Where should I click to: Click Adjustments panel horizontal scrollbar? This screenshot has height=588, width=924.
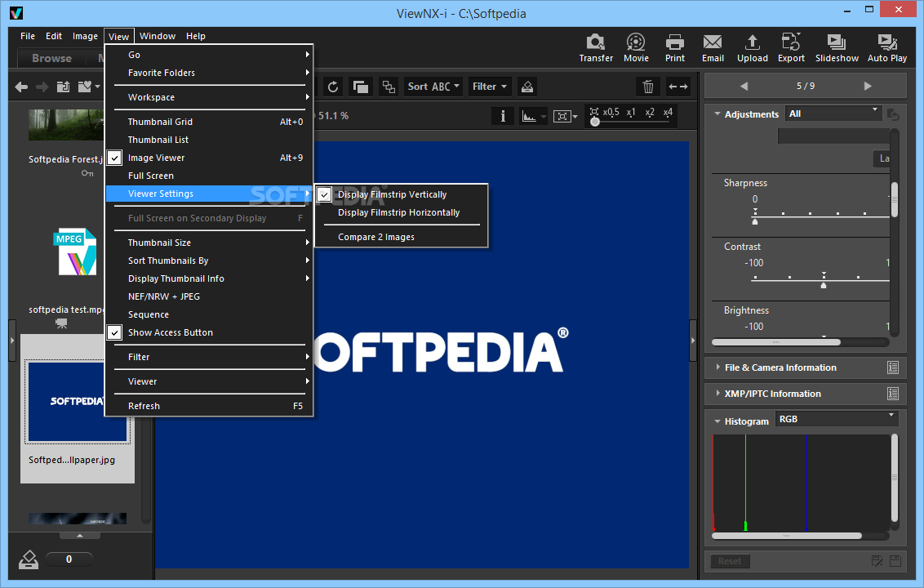click(776, 342)
